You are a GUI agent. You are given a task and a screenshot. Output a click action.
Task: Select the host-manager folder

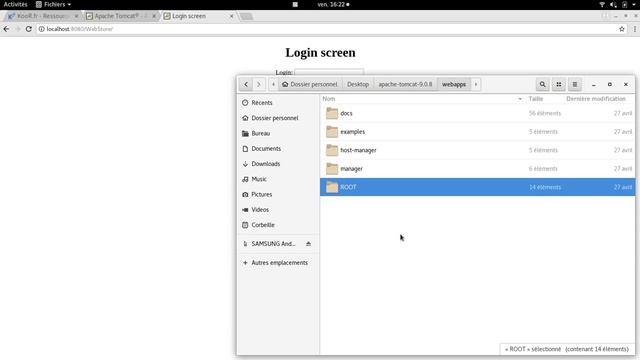477,150
